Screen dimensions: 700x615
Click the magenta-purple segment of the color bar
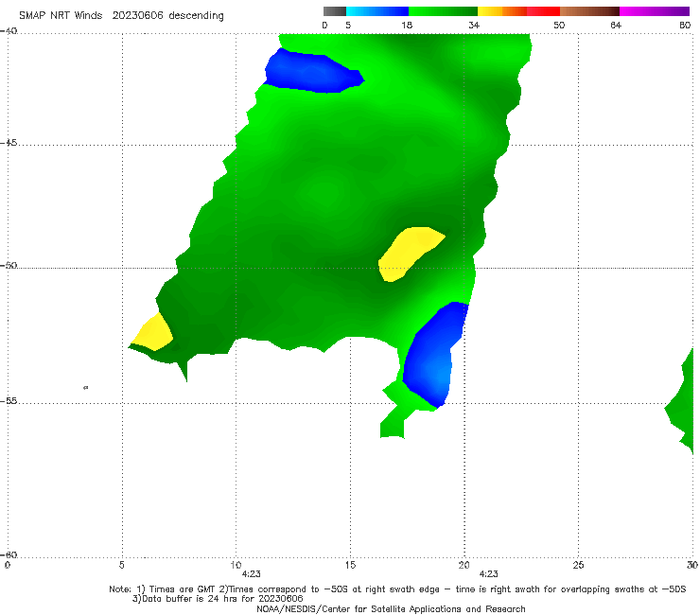[x=655, y=11]
